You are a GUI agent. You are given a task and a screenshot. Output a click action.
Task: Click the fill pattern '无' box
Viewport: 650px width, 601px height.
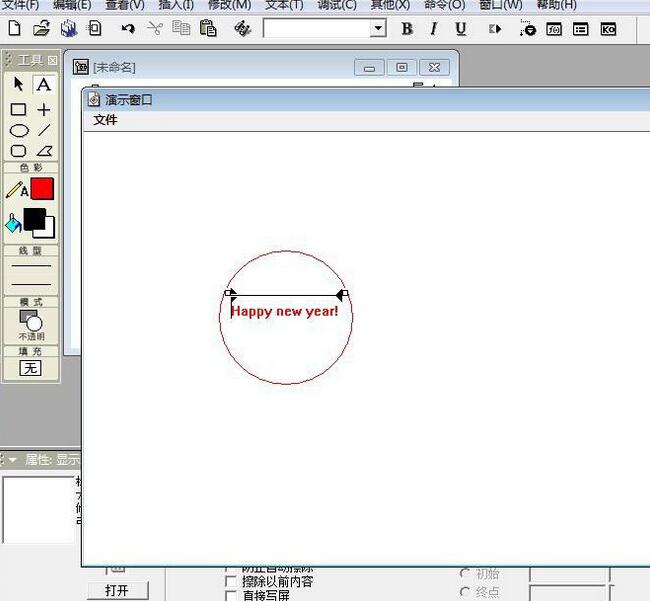(x=31, y=368)
